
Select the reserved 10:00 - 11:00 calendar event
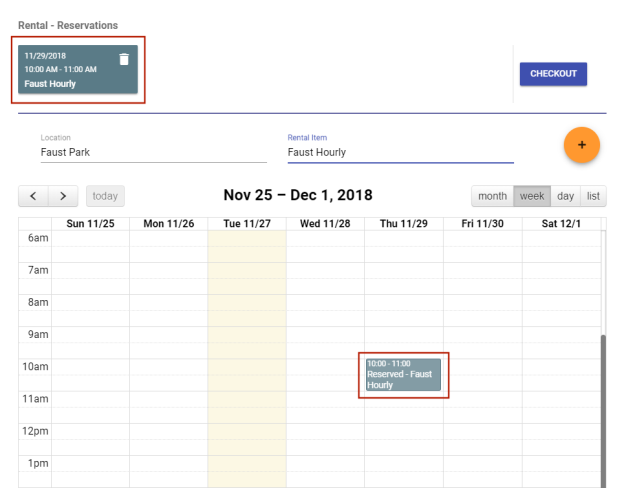pos(403,374)
